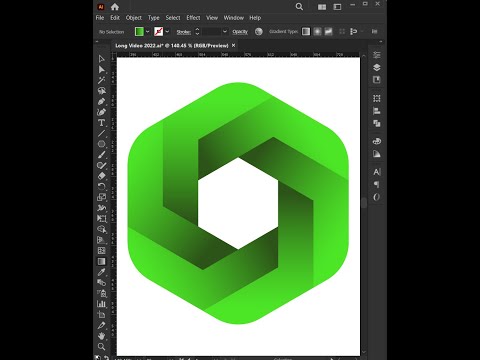Open the Artboards panel icon

tap(377, 80)
